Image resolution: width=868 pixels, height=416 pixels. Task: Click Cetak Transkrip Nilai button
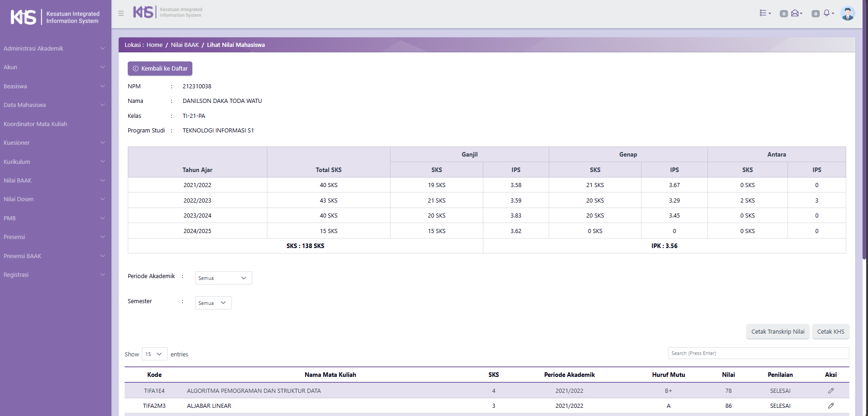point(778,331)
